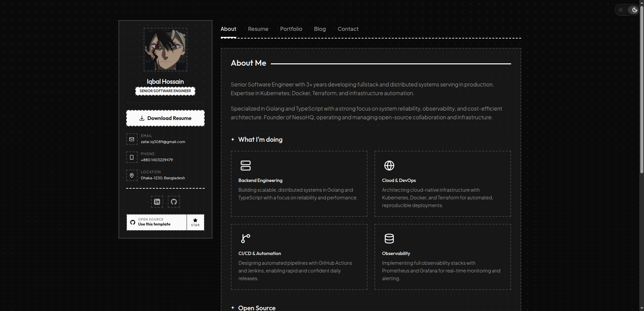
Task: Open the LinkedIn profile icon
Action: tap(157, 202)
